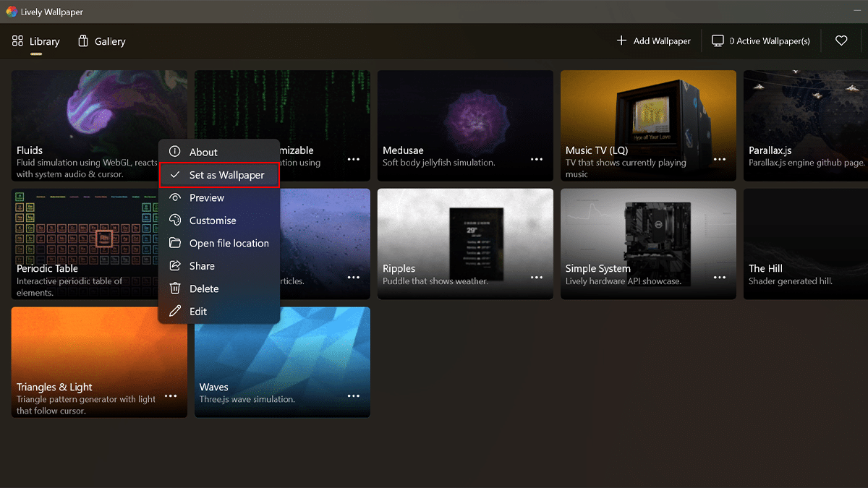This screenshot has height=488, width=868.
Task: Switch to the Gallery tab
Action: pyautogui.click(x=102, y=41)
